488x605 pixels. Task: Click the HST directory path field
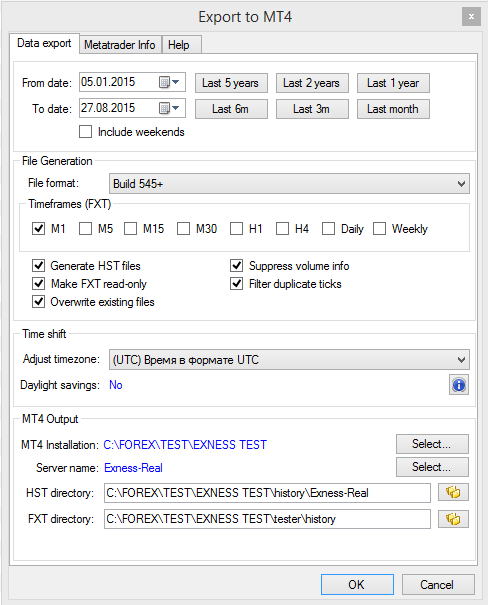coord(267,493)
